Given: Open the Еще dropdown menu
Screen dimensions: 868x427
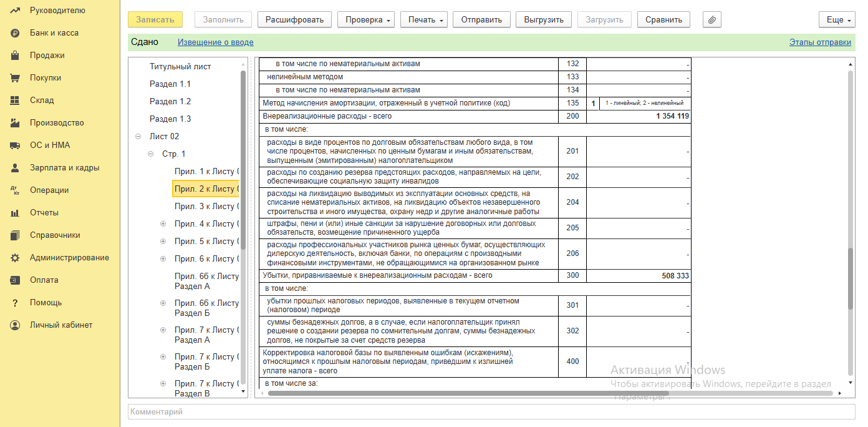Looking at the screenshot, I should pos(836,20).
